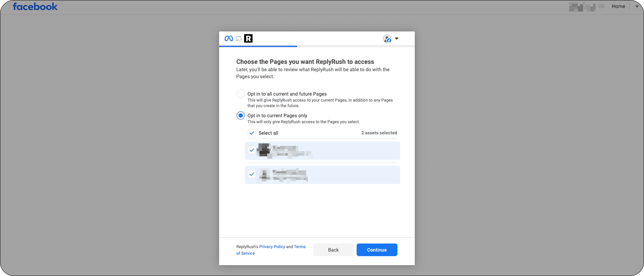Click the second page's blurred thumbnail image
This screenshot has height=276, width=644.
click(265, 174)
